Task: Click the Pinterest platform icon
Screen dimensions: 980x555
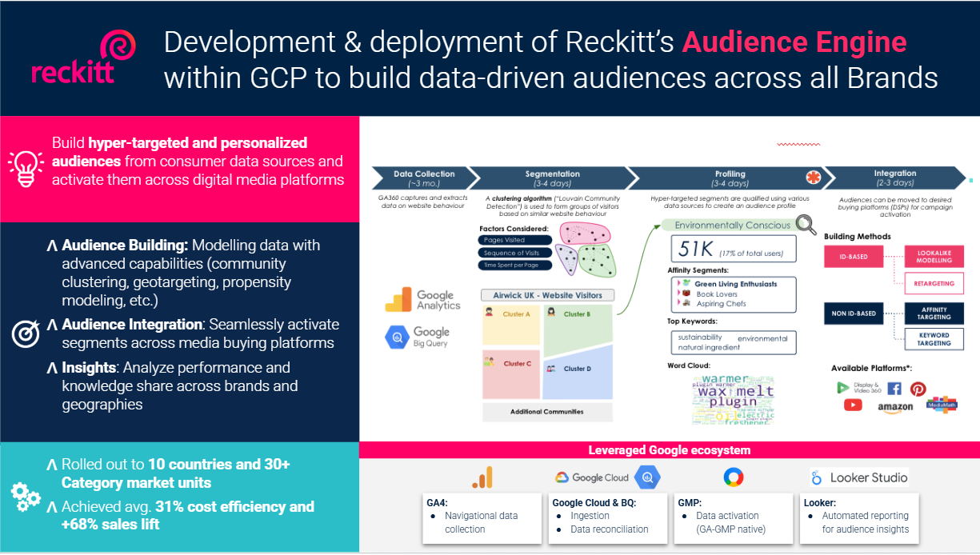Action: tap(917, 389)
